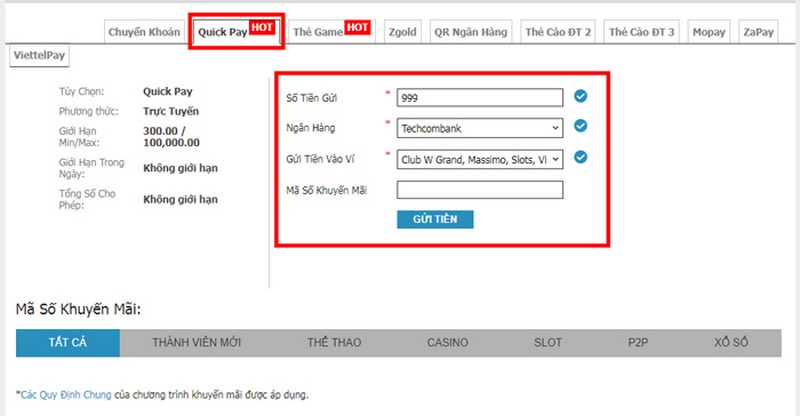Viewport: 800px width, 416px height.
Task: Filter promos by THỂ THAO
Action: [x=334, y=342]
